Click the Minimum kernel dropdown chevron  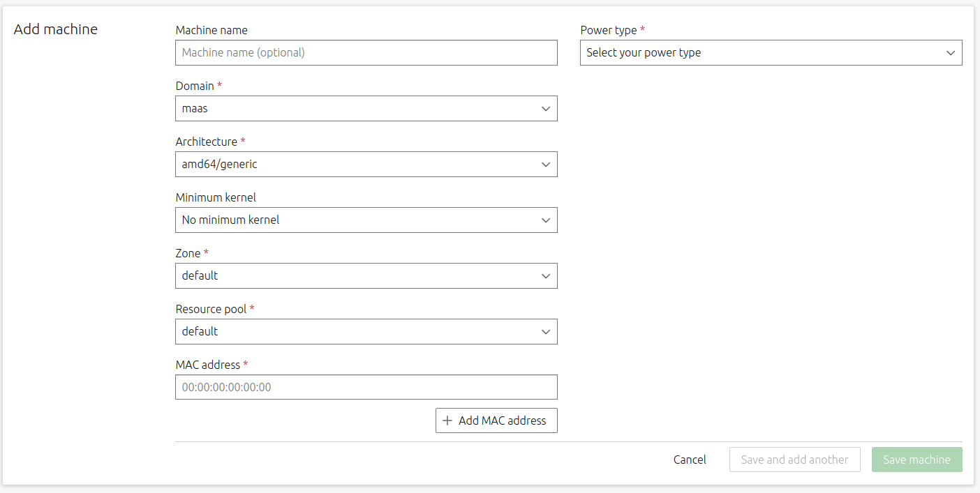click(x=546, y=220)
